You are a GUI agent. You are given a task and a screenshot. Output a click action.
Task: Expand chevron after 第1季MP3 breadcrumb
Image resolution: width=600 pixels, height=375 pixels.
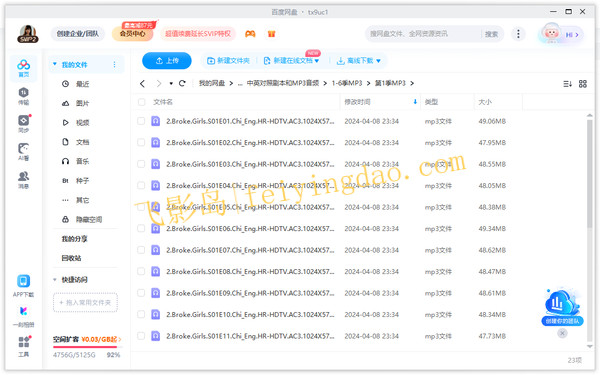click(x=412, y=83)
